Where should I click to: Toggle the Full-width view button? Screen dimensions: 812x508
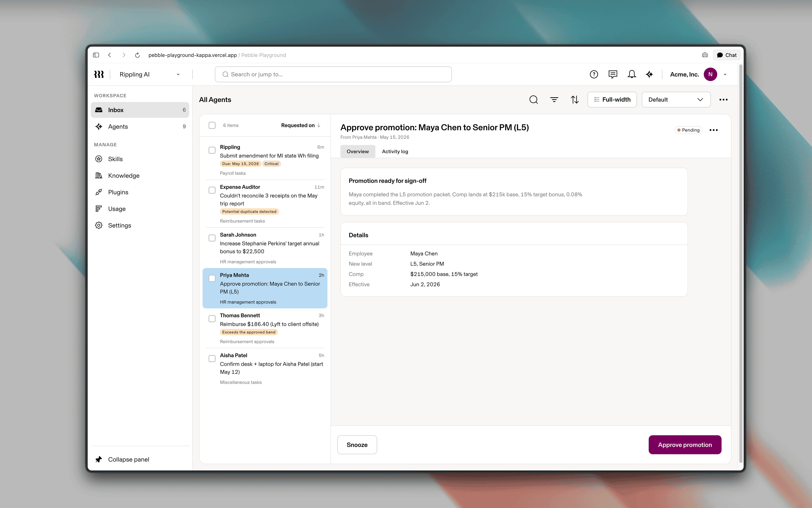tap(612, 99)
